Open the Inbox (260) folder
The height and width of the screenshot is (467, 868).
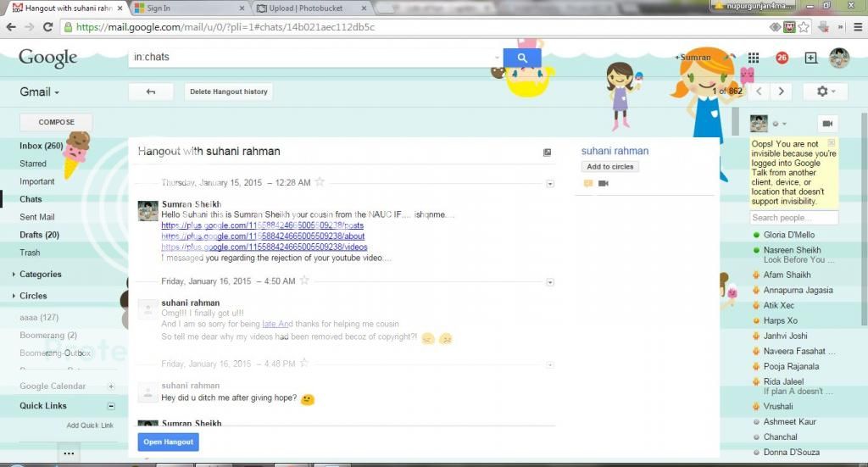tap(42, 146)
